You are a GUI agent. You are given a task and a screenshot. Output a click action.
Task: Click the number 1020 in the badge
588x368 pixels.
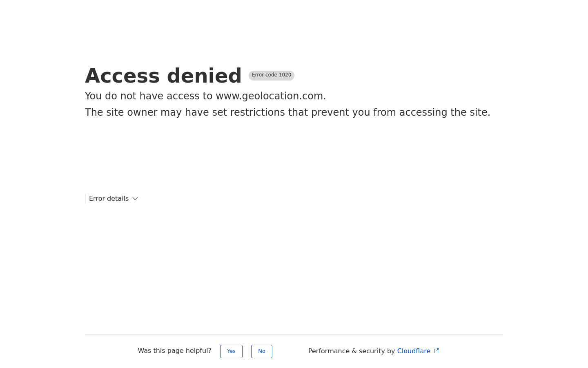[x=285, y=75]
